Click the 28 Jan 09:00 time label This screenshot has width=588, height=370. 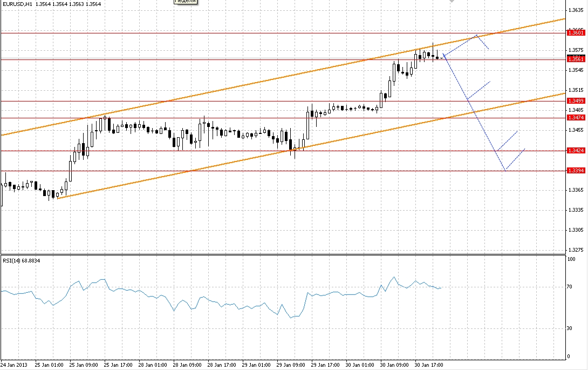point(187,365)
